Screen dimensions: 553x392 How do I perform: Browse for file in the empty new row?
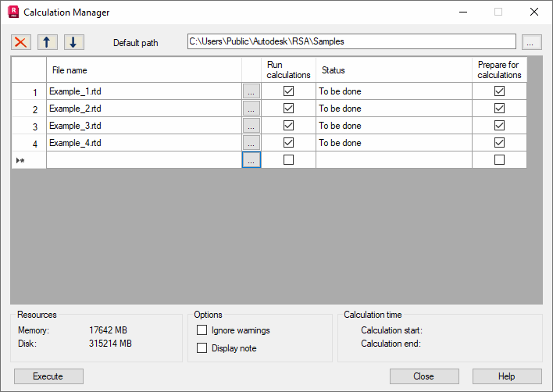click(x=251, y=160)
